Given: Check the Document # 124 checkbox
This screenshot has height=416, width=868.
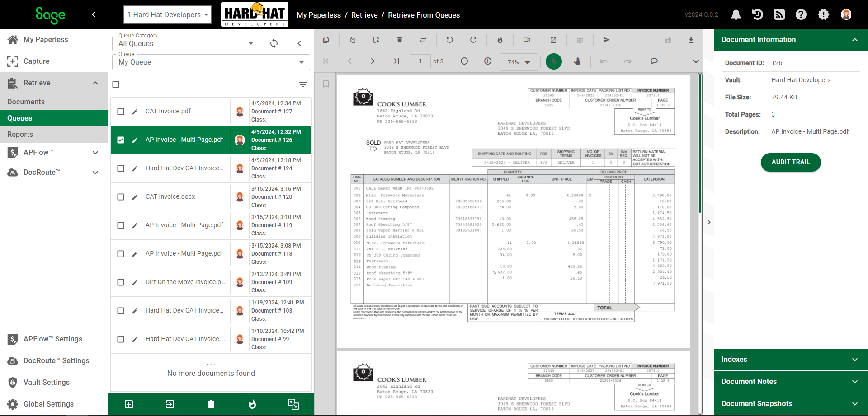Looking at the screenshot, I should pos(121,168).
